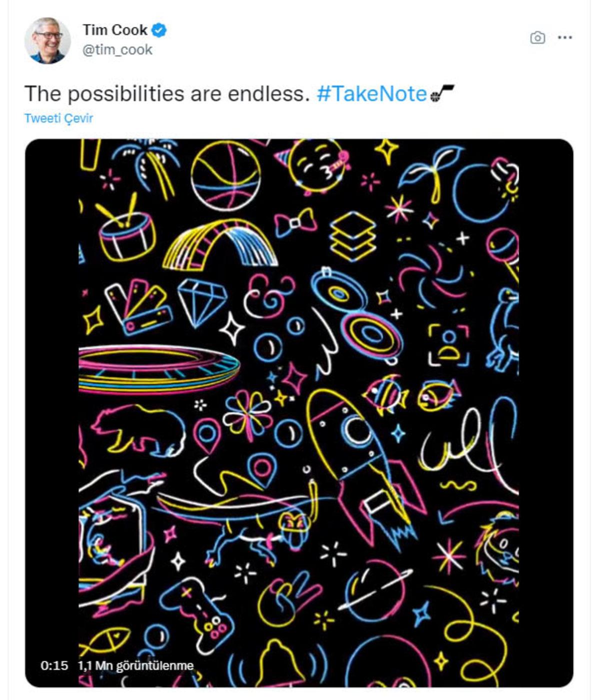Click Tim Cook's profile avatar
600x700 pixels.
tap(47, 41)
